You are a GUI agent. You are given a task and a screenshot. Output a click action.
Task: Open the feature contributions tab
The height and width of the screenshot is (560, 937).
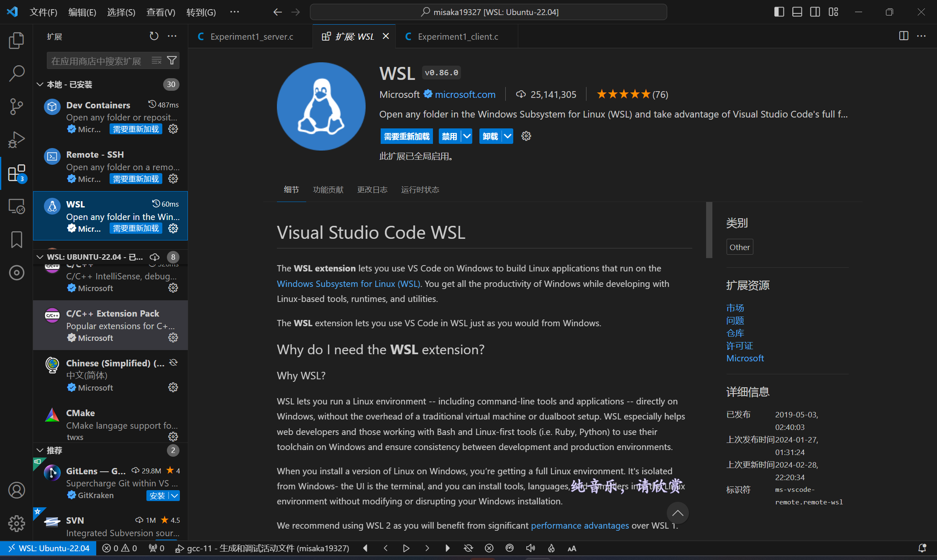[x=328, y=190]
